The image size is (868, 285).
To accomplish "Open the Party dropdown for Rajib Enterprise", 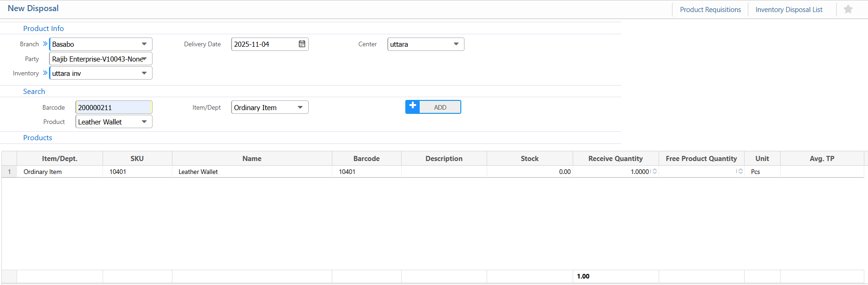I will point(145,59).
